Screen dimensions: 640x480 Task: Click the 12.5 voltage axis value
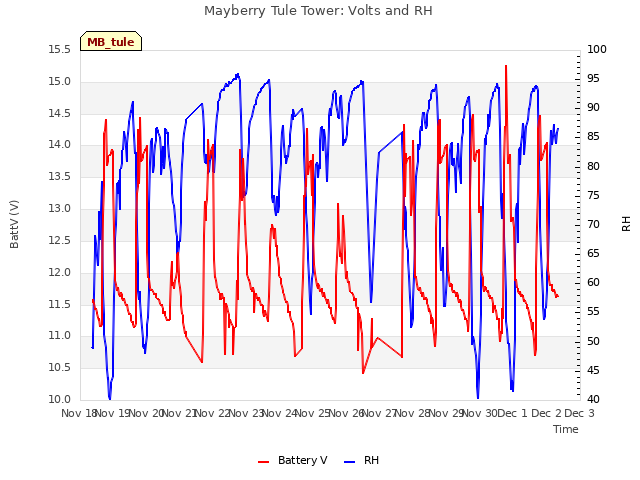click(59, 240)
